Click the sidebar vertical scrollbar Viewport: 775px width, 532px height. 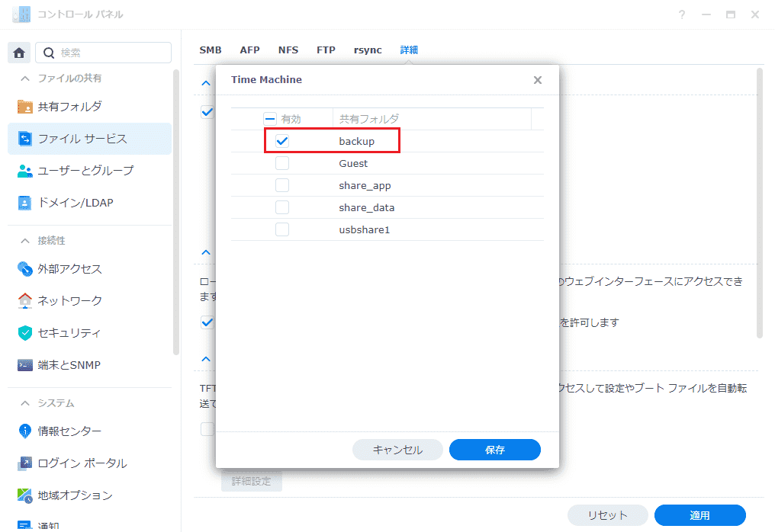(x=176, y=213)
